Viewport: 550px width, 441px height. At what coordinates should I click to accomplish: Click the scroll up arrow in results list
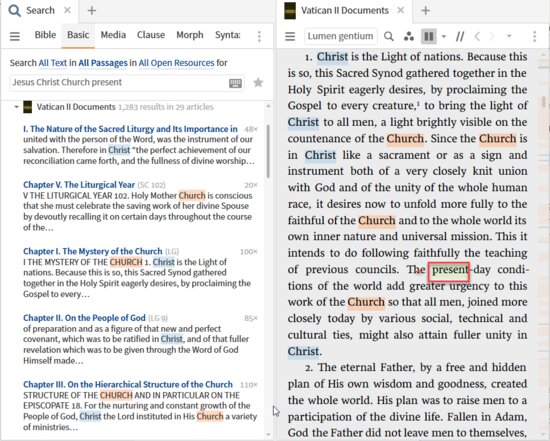(268, 106)
